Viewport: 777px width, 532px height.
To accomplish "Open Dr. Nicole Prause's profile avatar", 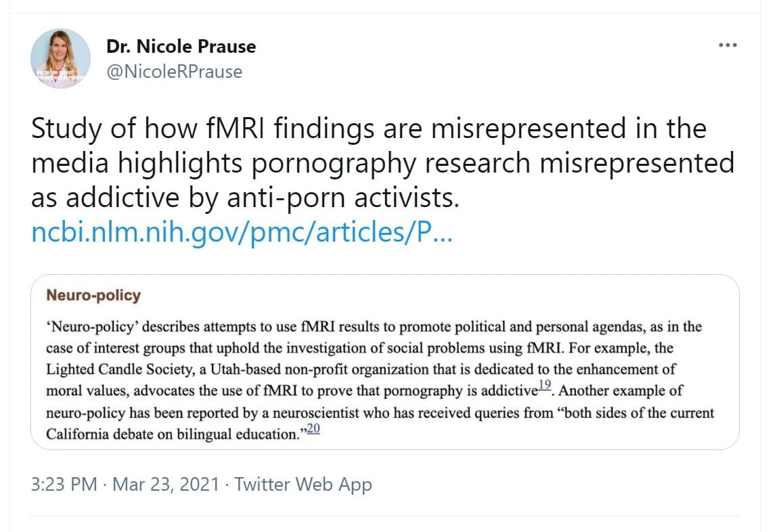I will (x=61, y=59).
